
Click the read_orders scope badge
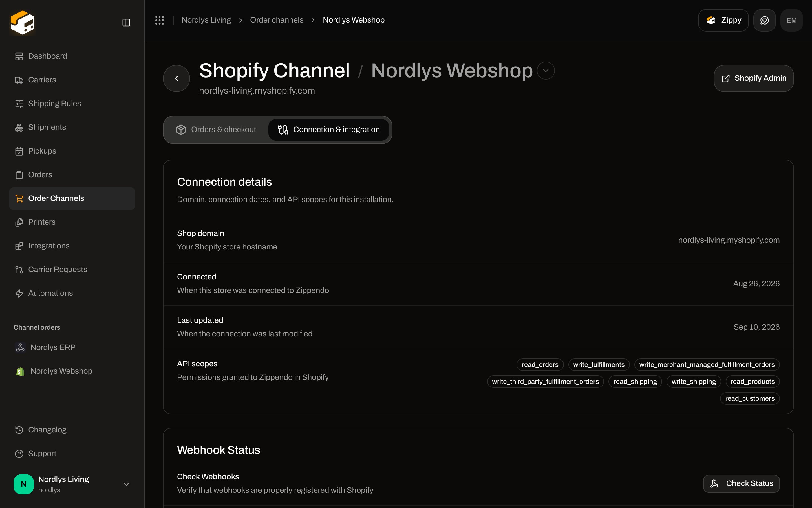540,365
